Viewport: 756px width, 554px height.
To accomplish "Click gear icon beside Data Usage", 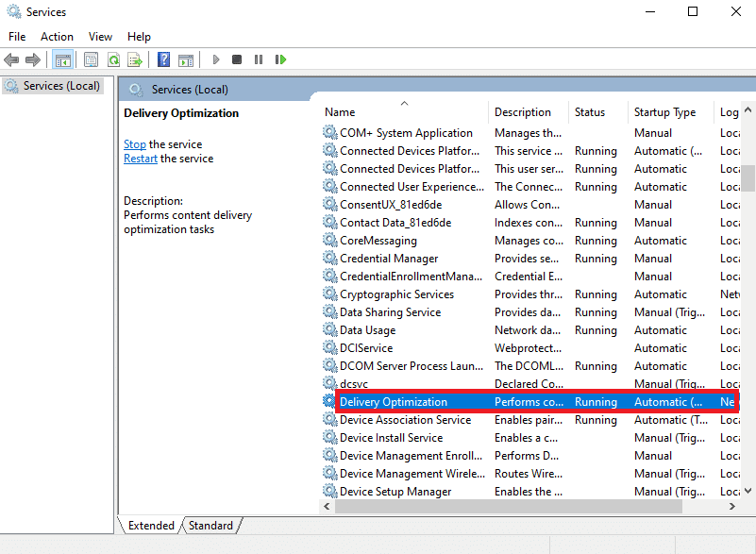I will (329, 329).
